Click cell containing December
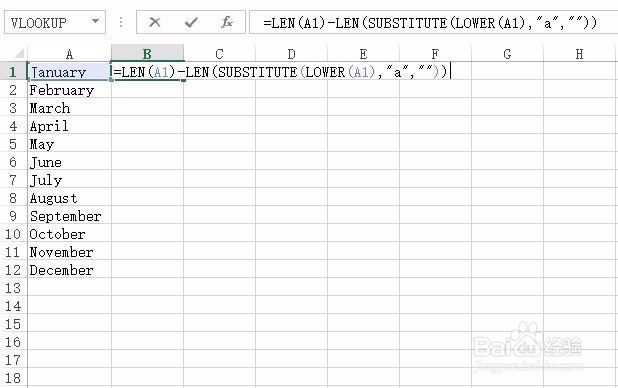618x388 pixels. click(69, 270)
